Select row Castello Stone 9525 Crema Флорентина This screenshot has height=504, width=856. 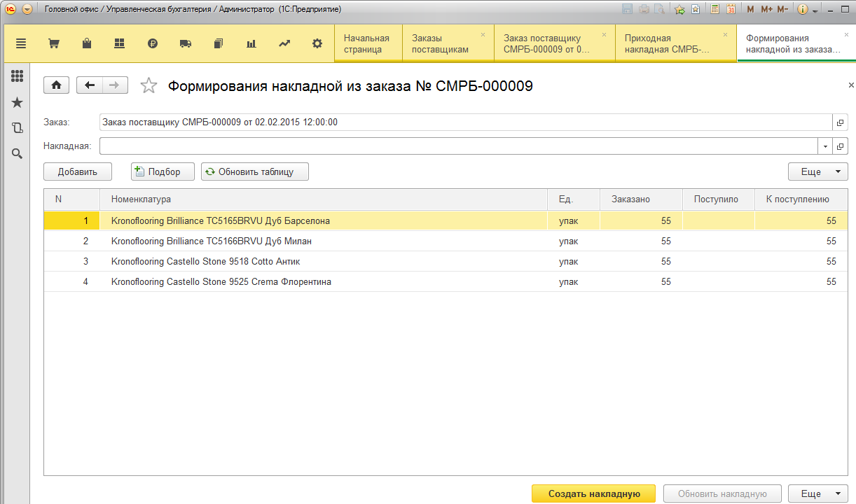click(446, 281)
